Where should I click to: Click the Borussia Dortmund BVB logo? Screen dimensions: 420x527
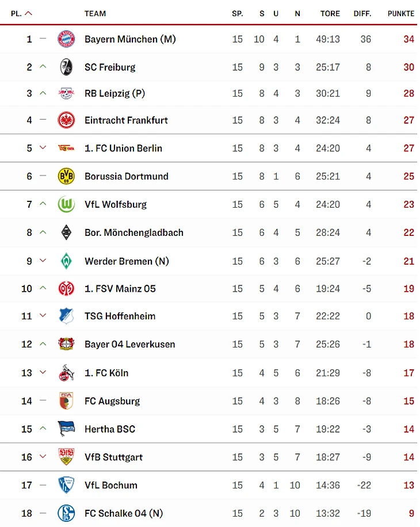(66, 176)
